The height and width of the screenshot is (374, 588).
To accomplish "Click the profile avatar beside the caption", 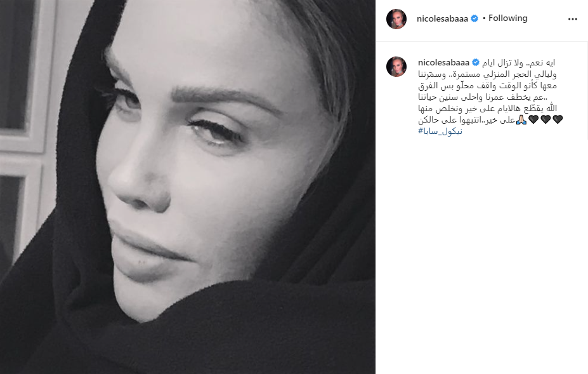I will 396,67.
